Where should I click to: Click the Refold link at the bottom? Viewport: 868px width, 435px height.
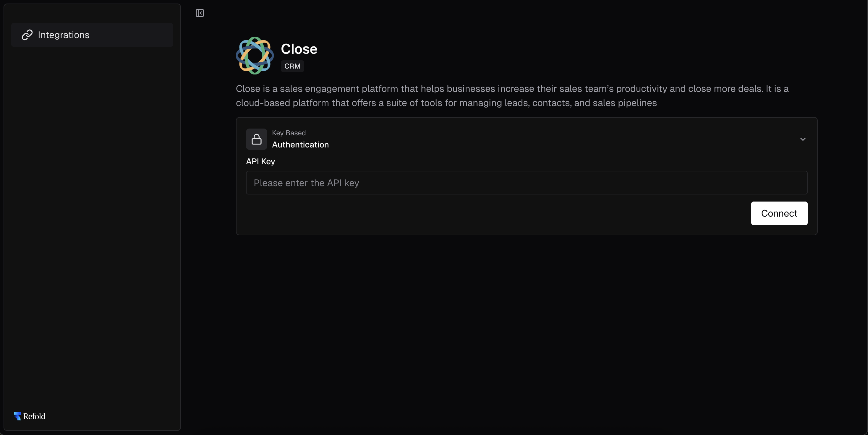[34, 415]
